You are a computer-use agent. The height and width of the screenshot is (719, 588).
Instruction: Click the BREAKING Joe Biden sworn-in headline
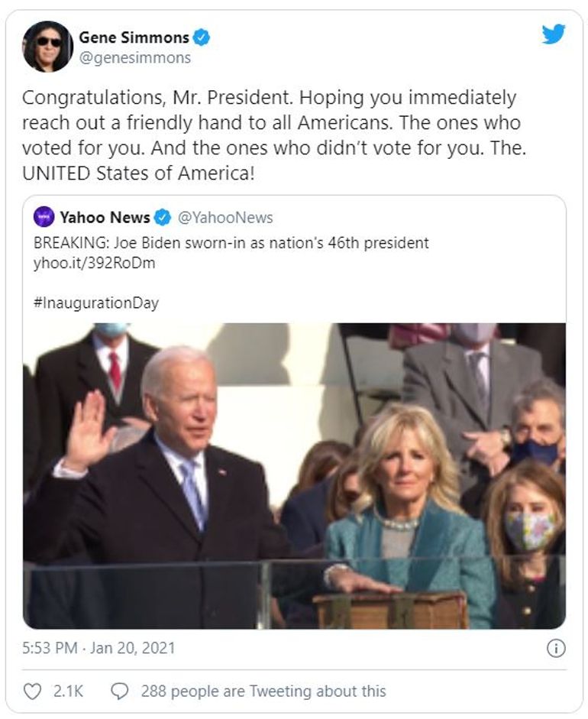point(231,243)
